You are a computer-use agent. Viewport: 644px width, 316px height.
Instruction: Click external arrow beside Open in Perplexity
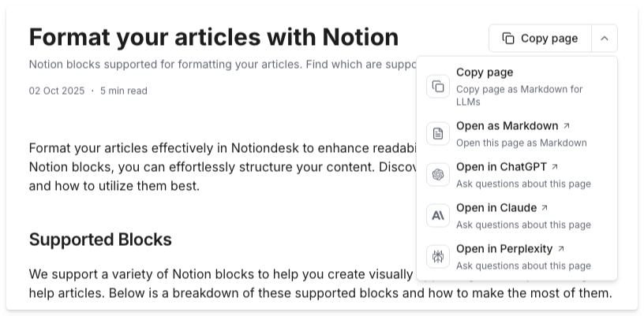561,249
